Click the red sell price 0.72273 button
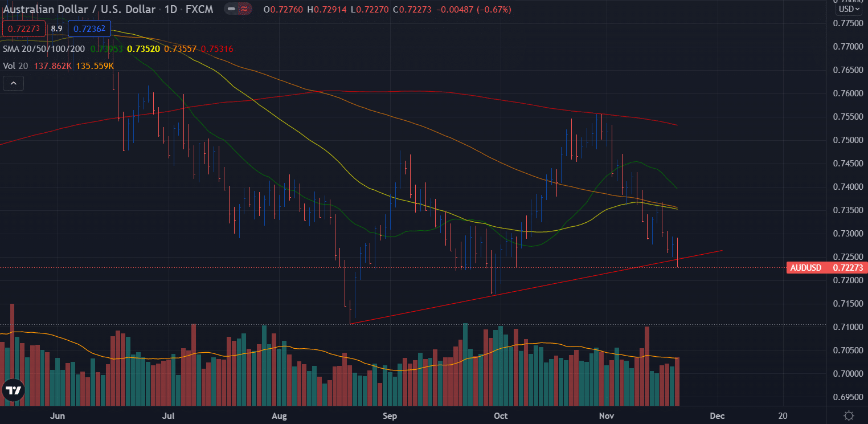Viewport: 868px width, 424px height. [24, 28]
